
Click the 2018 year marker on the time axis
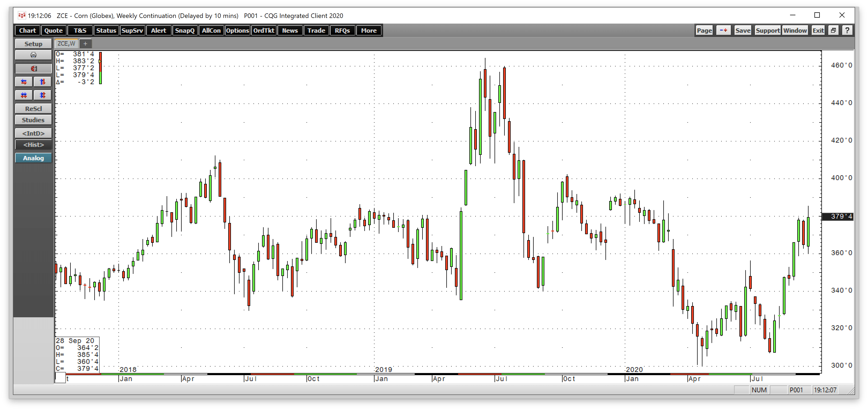tap(128, 370)
